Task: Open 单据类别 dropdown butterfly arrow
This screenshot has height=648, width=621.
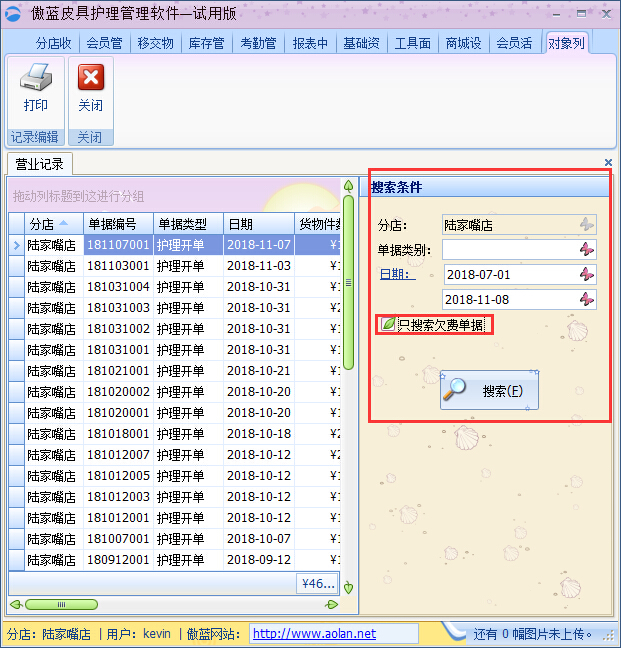Action: click(586, 249)
